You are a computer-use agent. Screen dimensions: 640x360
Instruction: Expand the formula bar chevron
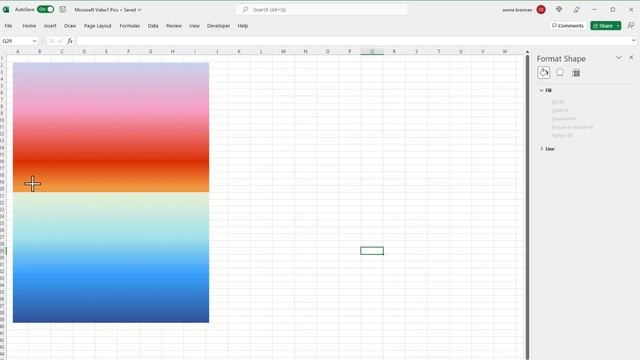(x=633, y=40)
